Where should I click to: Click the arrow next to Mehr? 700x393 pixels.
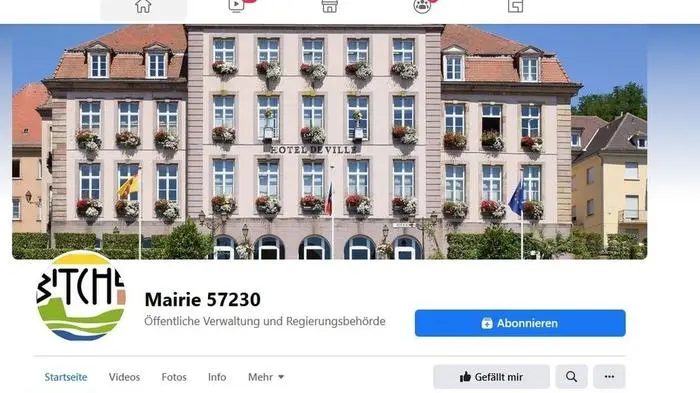click(x=281, y=377)
